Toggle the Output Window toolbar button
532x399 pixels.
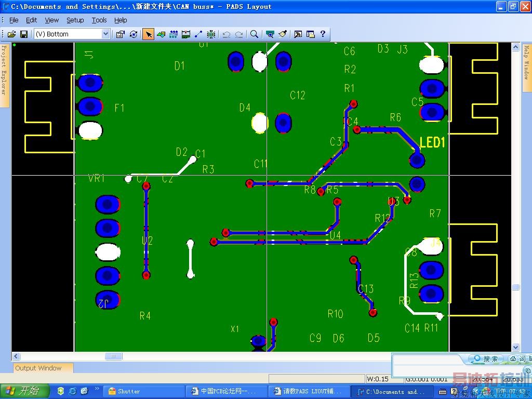pos(298,34)
